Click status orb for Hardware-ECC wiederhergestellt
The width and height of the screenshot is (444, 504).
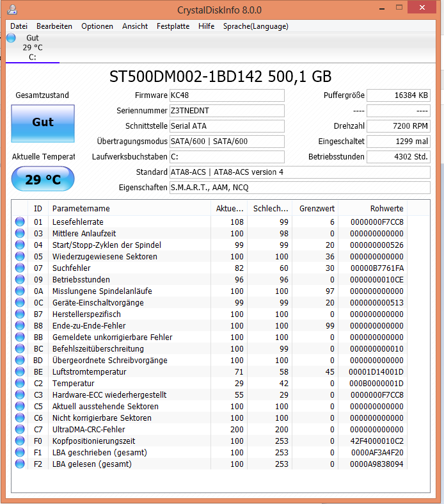point(20,394)
